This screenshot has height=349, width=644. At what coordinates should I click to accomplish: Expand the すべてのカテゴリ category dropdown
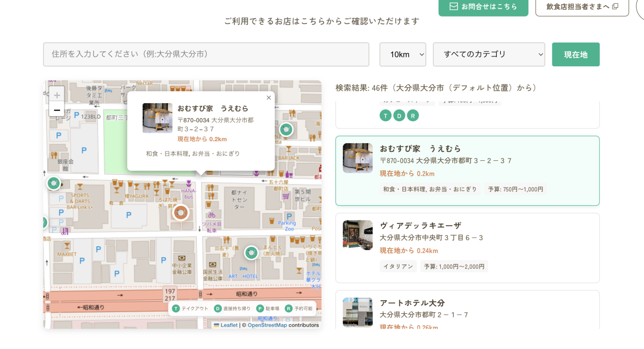pos(488,54)
